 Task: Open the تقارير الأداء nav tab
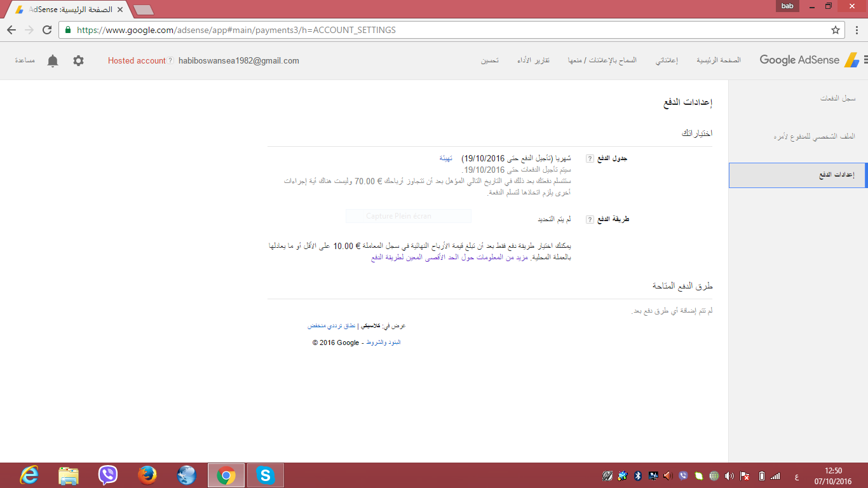tap(533, 60)
